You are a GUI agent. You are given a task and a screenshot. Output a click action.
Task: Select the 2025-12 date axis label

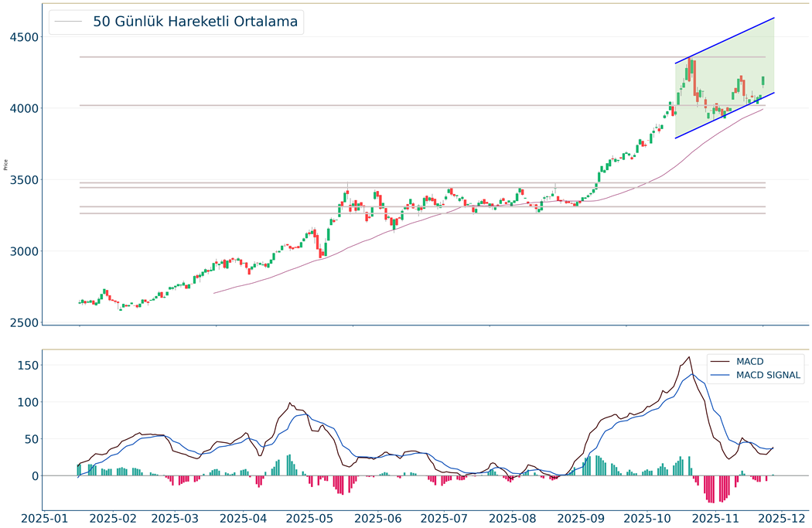click(783, 518)
